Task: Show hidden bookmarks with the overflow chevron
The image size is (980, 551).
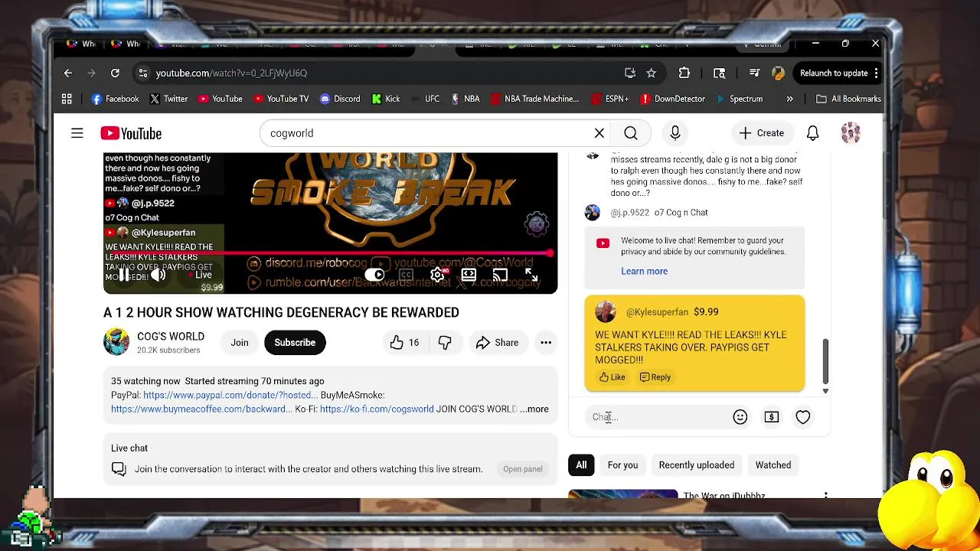Action: click(789, 99)
